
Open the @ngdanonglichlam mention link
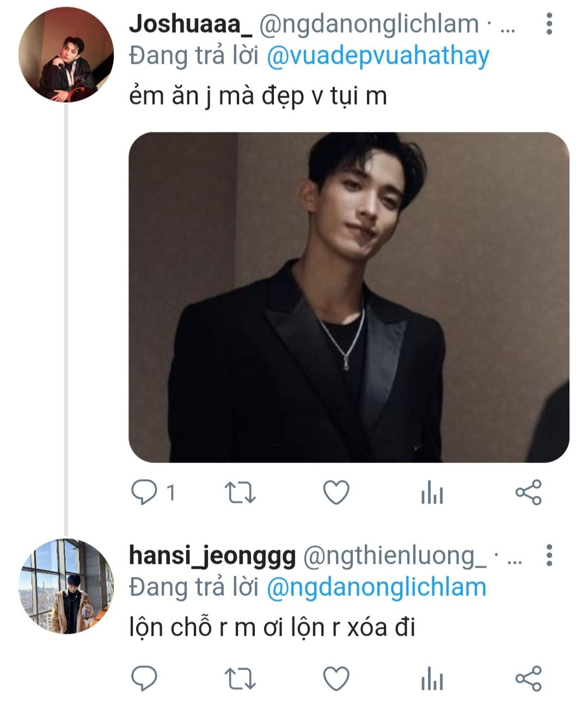pos(377,587)
